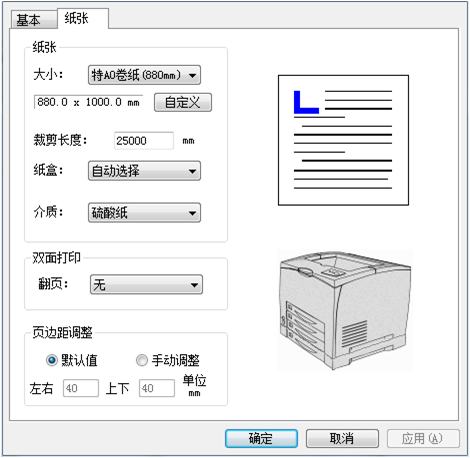Click the 880.0 x 1000.0 mm size field
This screenshot has height=458, width=470.
[x=89, y=102]
